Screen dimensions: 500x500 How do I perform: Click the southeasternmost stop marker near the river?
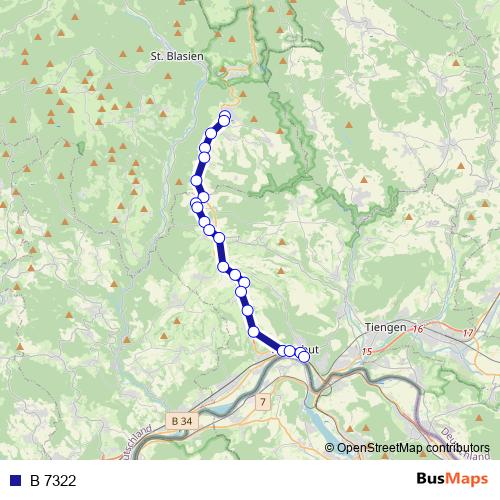click(x=304, y=357)
